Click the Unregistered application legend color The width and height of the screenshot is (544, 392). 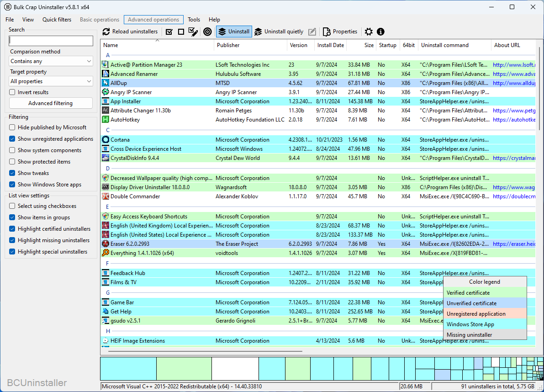(485, 313)
